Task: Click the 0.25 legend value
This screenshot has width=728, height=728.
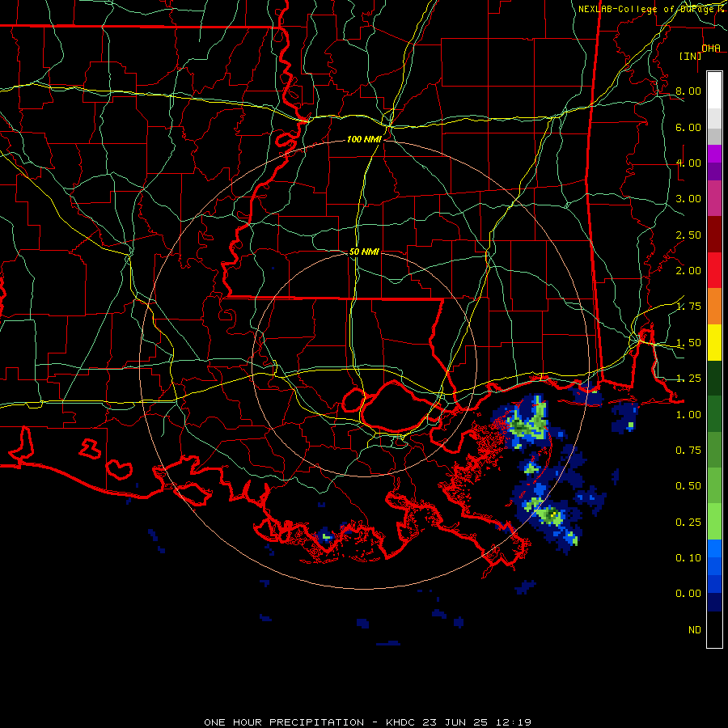Action: pyautogui.click(x=688, y=523)
